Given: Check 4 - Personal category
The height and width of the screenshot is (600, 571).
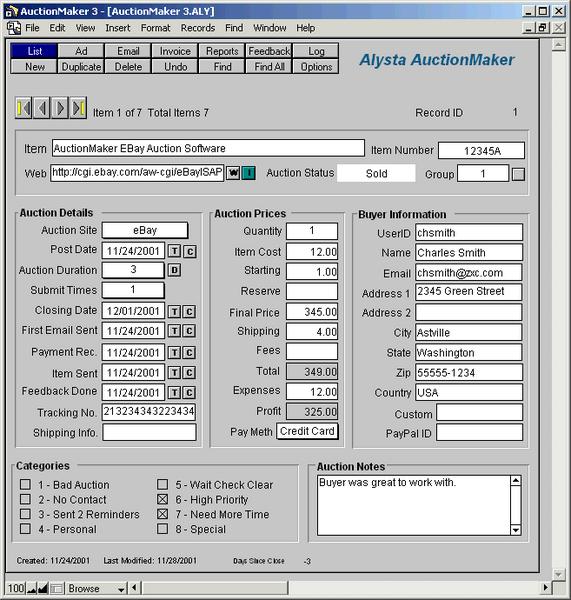Looking at the screenshot, I should coord(25,529).
